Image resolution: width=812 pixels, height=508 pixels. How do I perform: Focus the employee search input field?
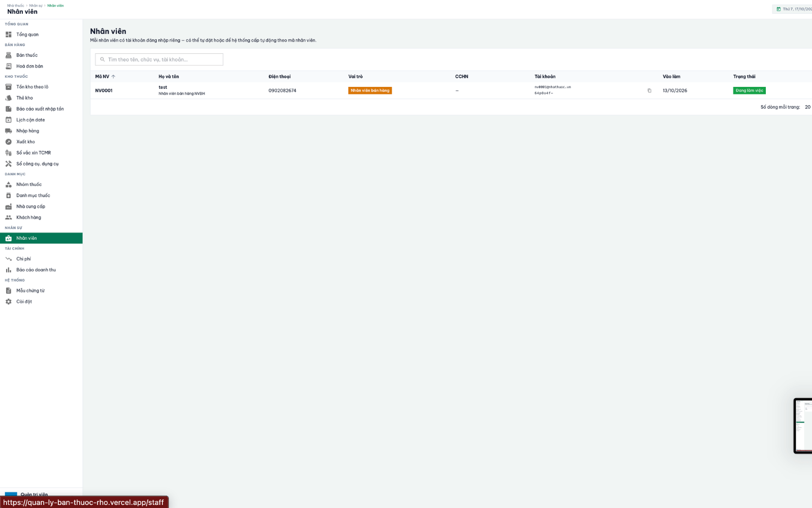(159, 59)
